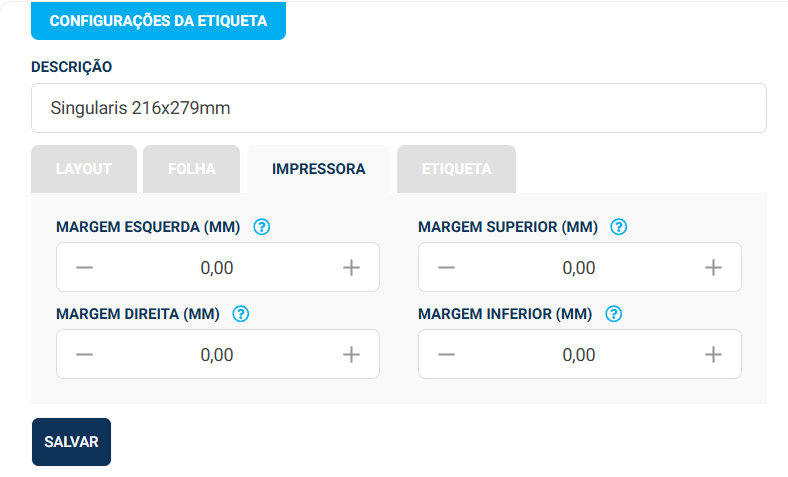The width and height of the screenshot is (788, 477).
Task: Click help icon beside Margem Esquerda
Action: (x=262, y=227)
